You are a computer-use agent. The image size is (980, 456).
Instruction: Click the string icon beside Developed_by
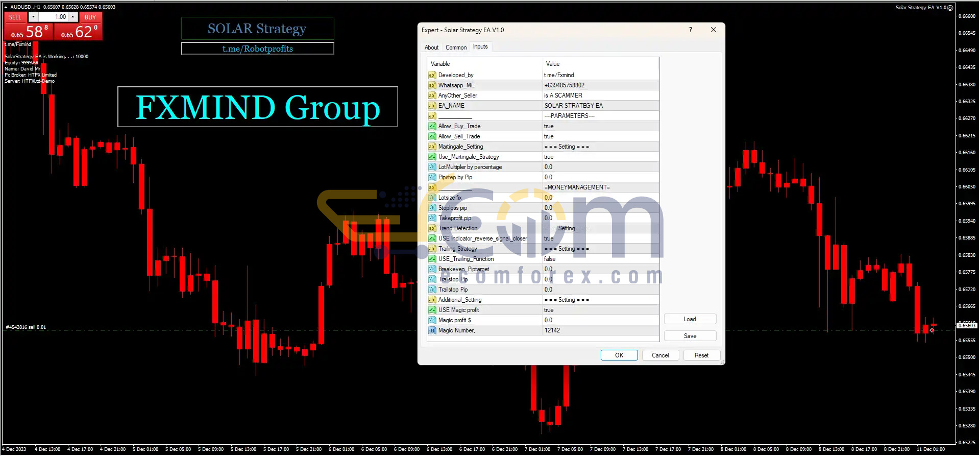tap(432, 75)
